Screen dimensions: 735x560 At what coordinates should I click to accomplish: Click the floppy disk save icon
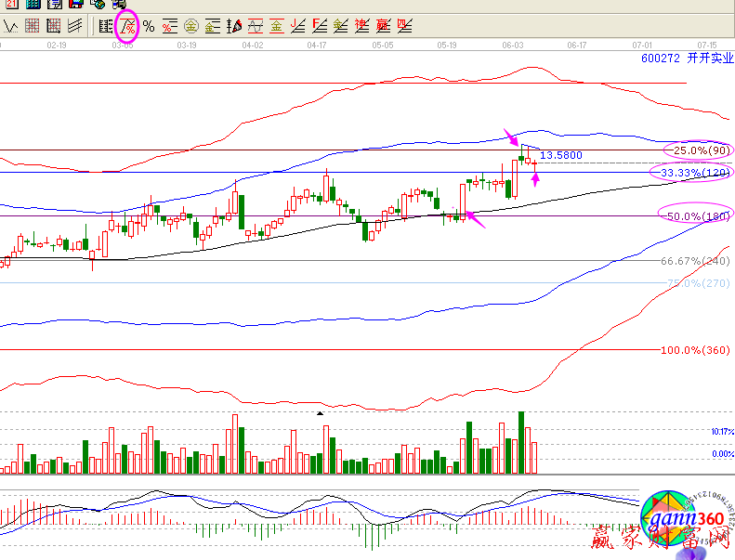click(75, 5)
